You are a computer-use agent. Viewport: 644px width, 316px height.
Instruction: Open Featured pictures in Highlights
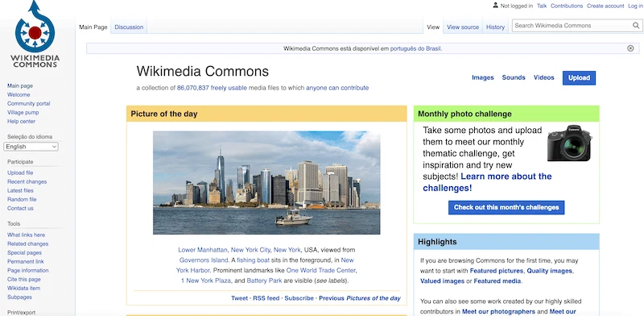pyautogui.click(x=497, y=271)
